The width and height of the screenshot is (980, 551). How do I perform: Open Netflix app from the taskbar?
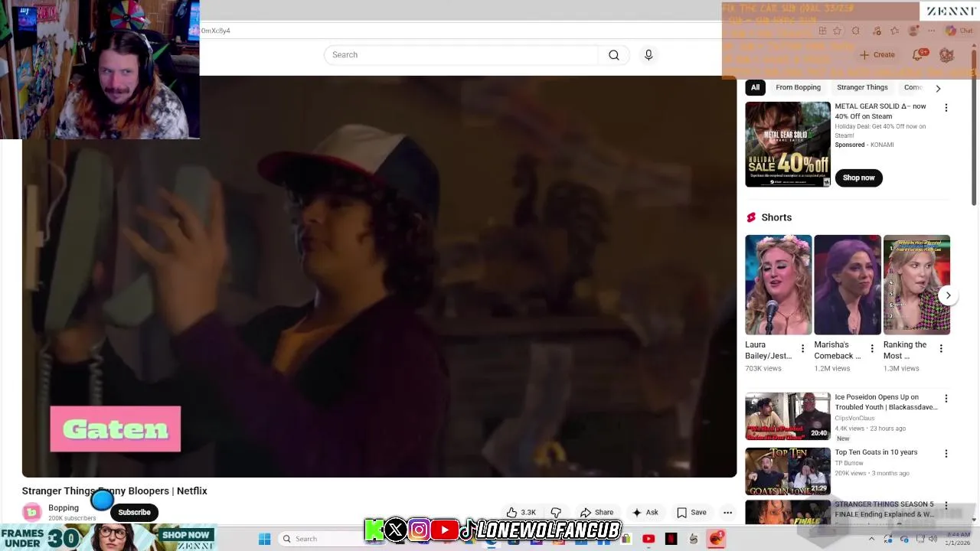point(671,539)
